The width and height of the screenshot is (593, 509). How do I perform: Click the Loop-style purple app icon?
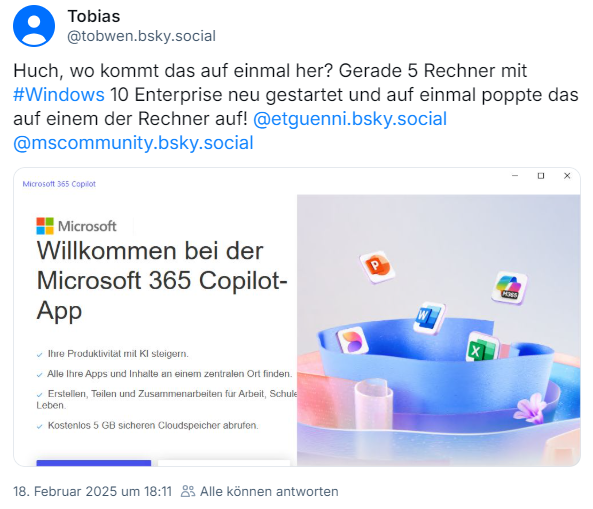click(352, 340)
